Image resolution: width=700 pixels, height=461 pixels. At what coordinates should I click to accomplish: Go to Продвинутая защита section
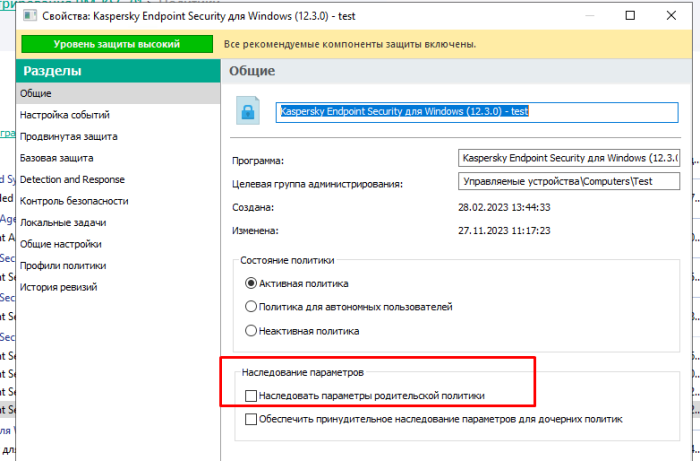118,136
